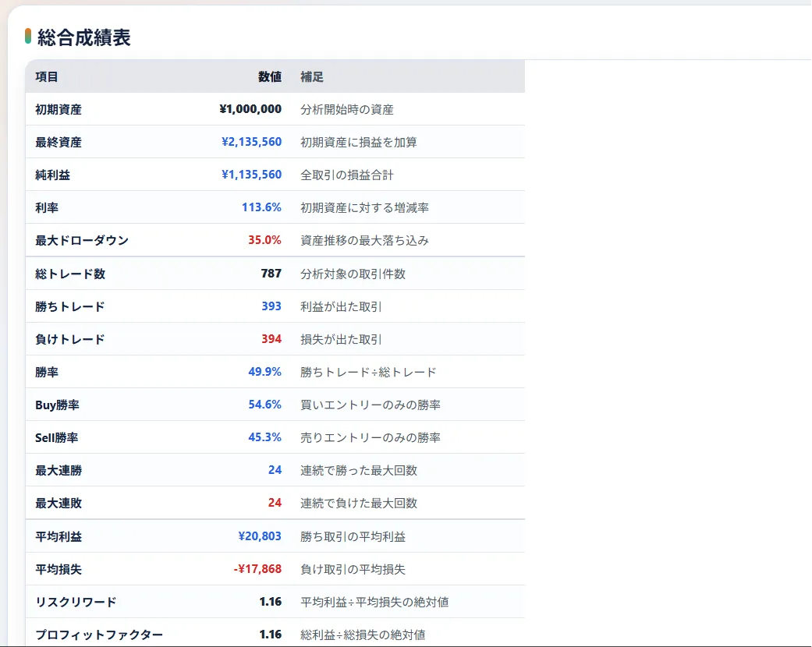The height and width of the screenshot is (647, 812).
Task: Click the note 全取引の損益合計
Action: (x=347, y=175)
